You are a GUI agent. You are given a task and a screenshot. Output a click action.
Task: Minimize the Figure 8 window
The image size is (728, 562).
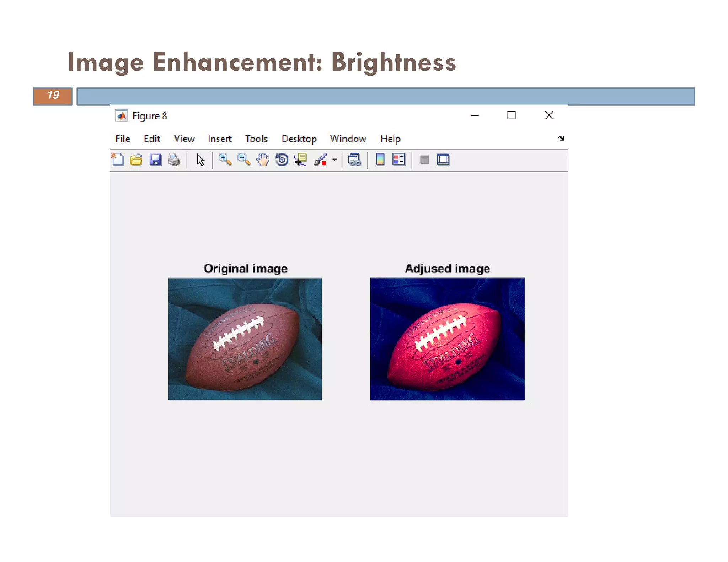(x=475, y=115)
